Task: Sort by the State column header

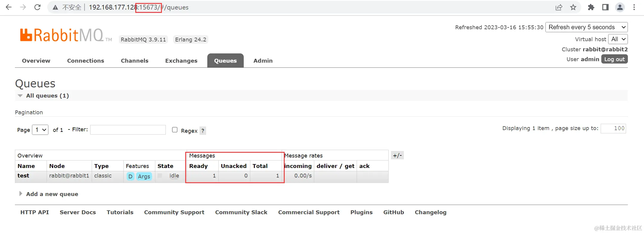Action: pyautogui.click(x=165, y=166)
